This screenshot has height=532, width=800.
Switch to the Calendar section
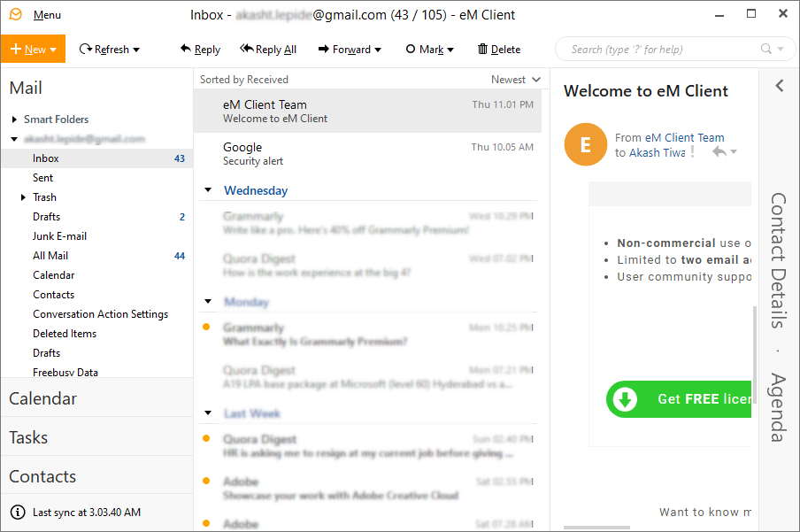(97, 397)
